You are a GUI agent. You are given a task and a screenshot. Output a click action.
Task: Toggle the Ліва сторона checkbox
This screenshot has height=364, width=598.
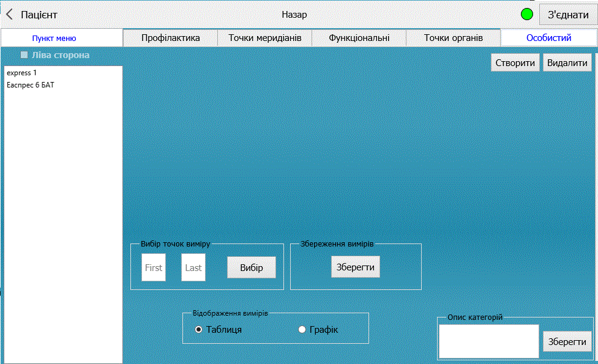(x=24, y=55)
